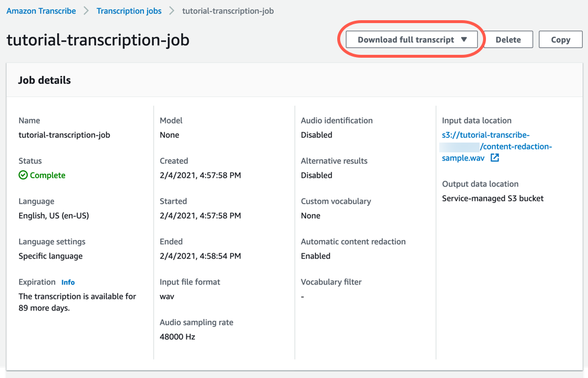Click the page title tutorial-transcription-job
Image resolution: width=588 pixels, height=378 pixels.
(98, 40)
